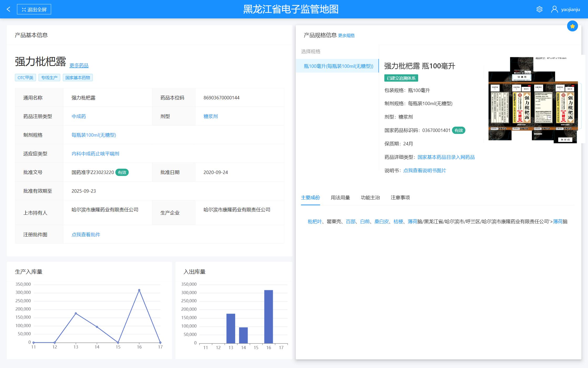Click the line chart point at 16

(x=139, y=290)
